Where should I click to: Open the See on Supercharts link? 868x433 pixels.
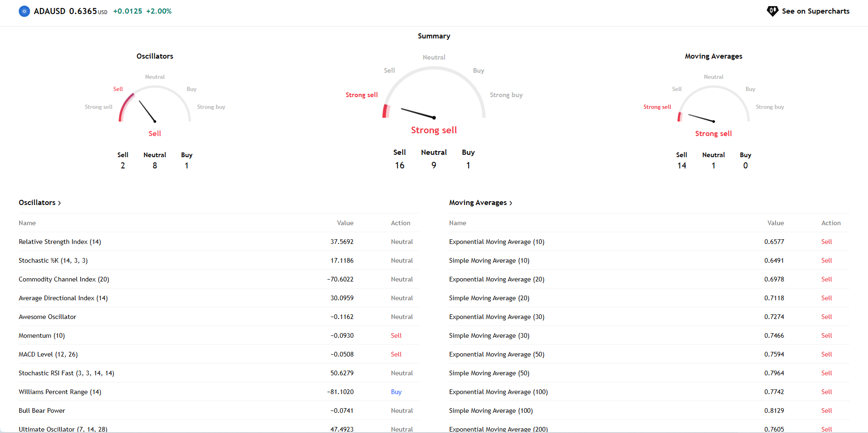click(x=815, y=11)
